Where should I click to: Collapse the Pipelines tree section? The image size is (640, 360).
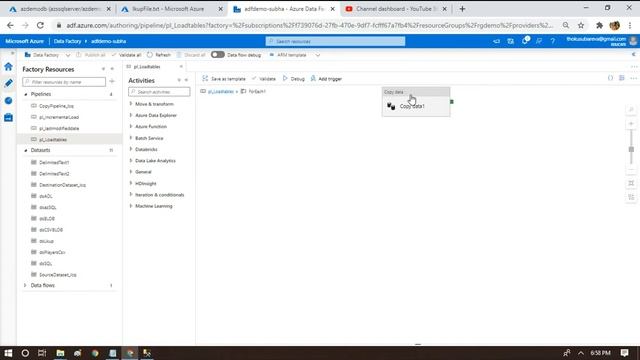tap(25, 94)
